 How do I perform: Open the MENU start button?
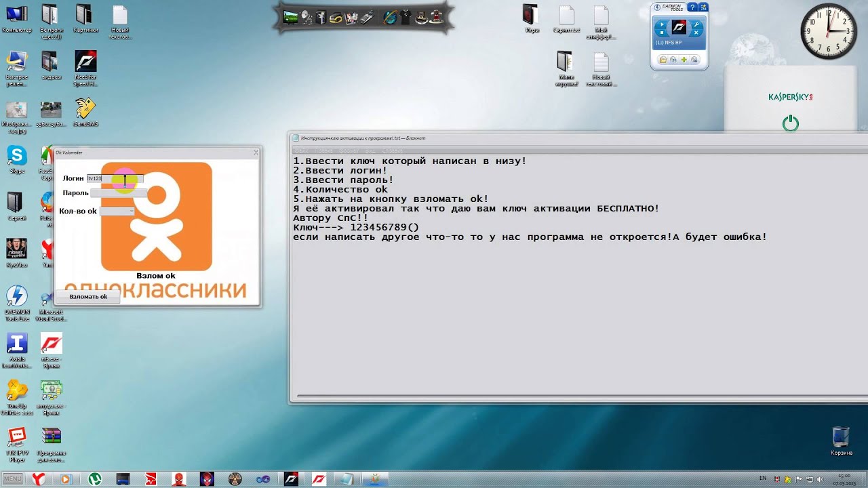13,479
